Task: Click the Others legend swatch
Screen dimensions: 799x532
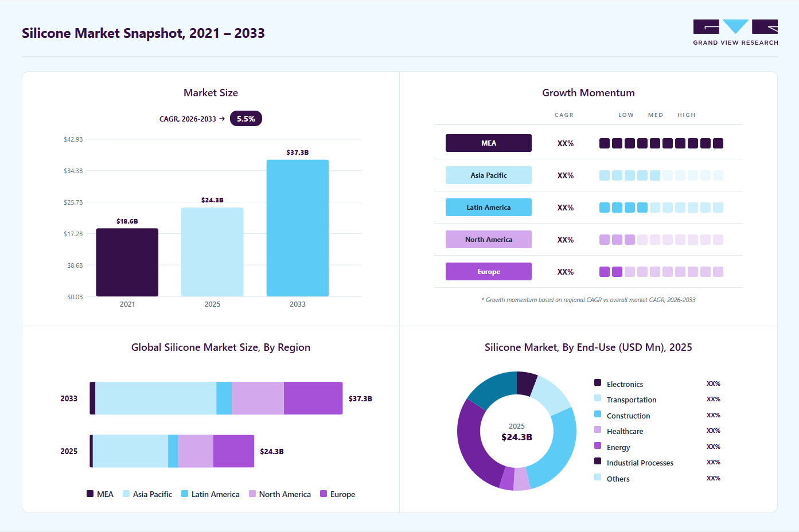Action: pos(598,477)
